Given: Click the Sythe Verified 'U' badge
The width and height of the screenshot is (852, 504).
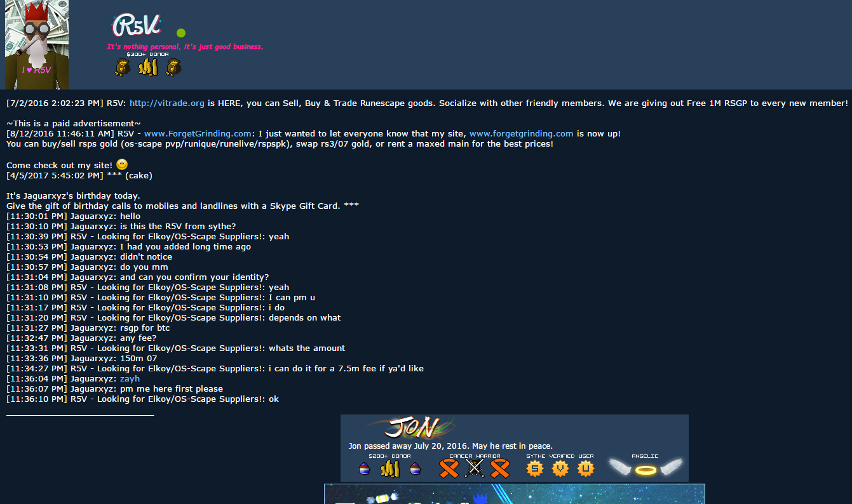Looking at the screenshot, I should [x=586, y=468].
